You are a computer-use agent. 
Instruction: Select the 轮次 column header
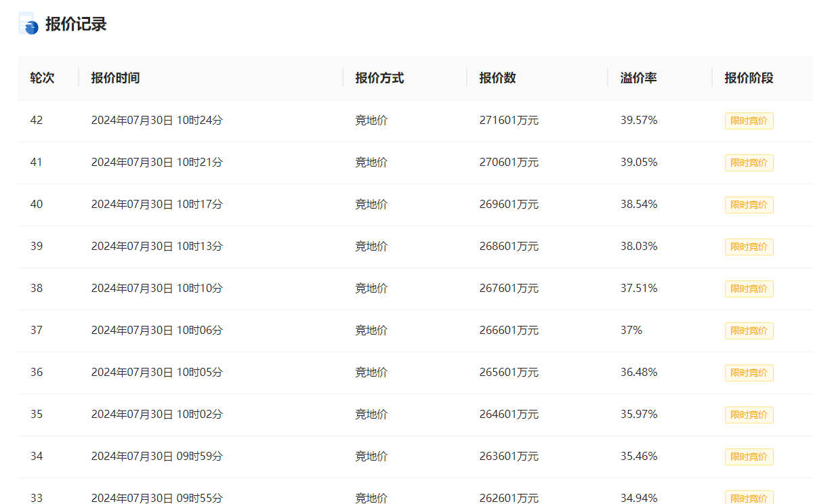42,78
